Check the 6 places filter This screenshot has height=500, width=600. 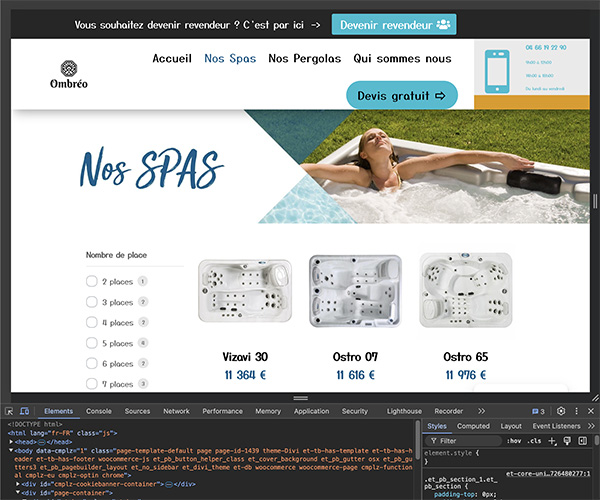point(92,363)
